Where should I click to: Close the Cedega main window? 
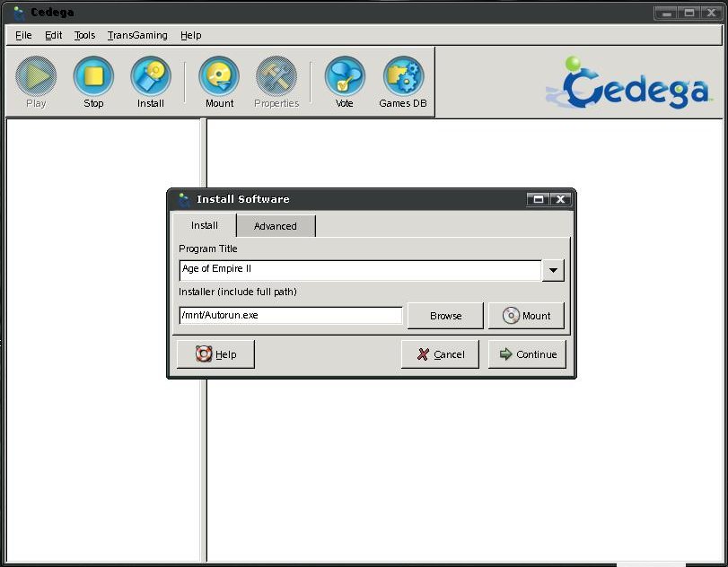point(711,13)
